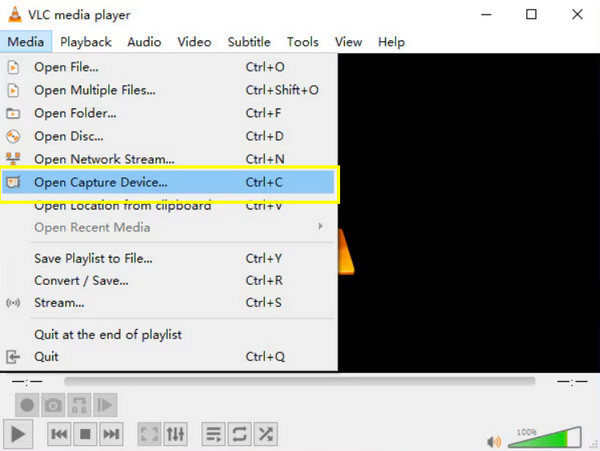
Task: Open the Help menu
Action: 391,42
